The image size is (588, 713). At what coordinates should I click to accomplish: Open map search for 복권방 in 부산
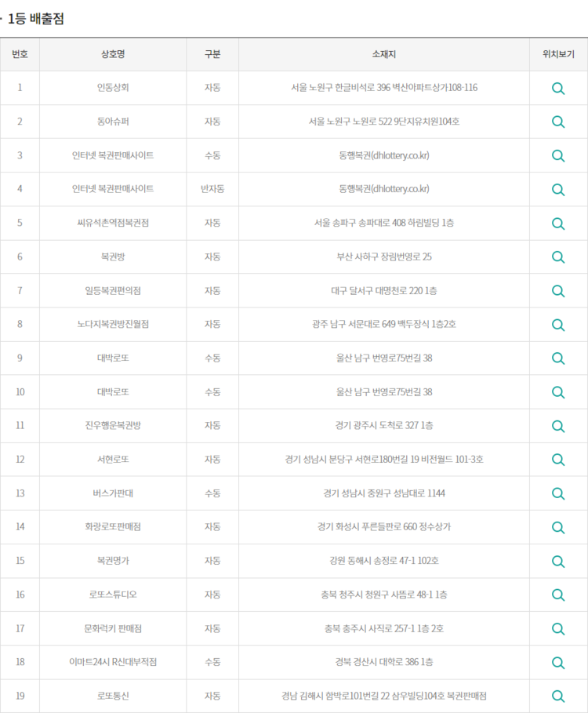pyautogui.click(x=558, y=257)
